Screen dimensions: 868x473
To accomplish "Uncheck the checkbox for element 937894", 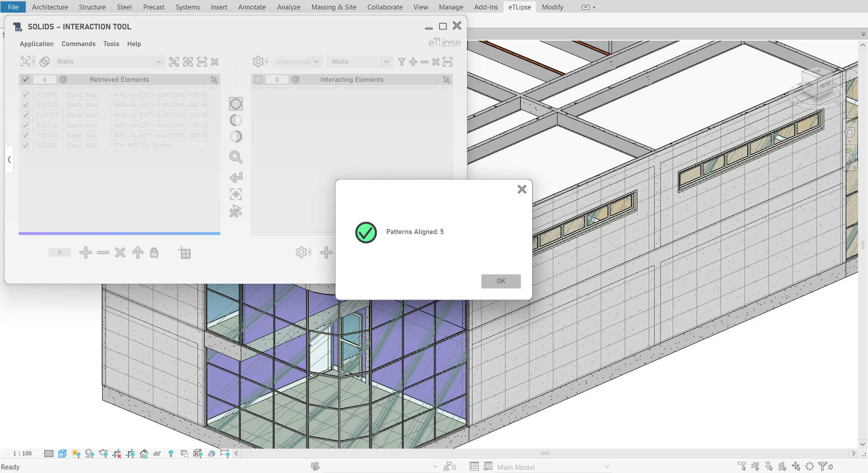I will click(26, 95).
